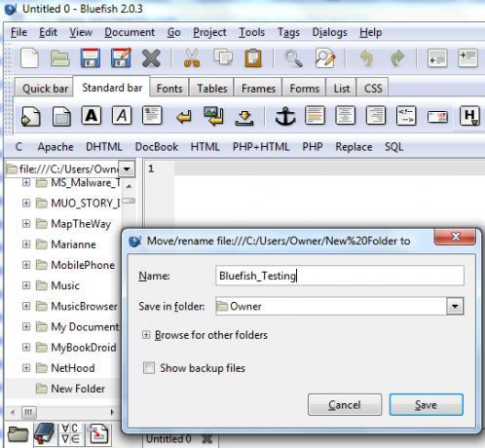
Task: Click the horizontal scrollbar thumb in file browser
Action: [28, 412]
